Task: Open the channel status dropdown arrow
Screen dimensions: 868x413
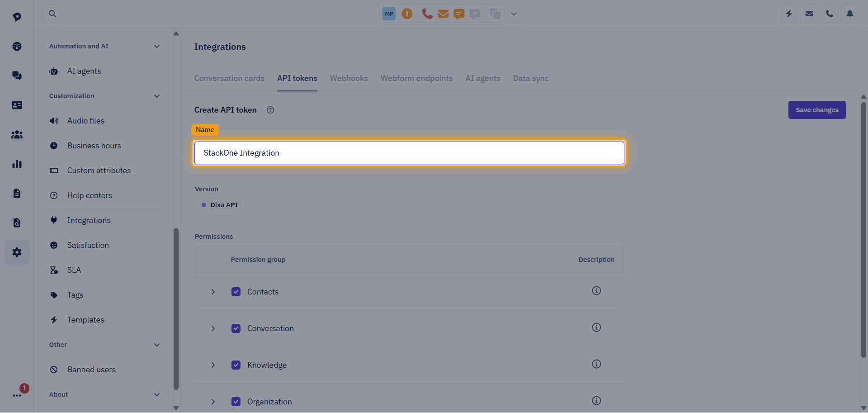Action: tap(514, 14)
